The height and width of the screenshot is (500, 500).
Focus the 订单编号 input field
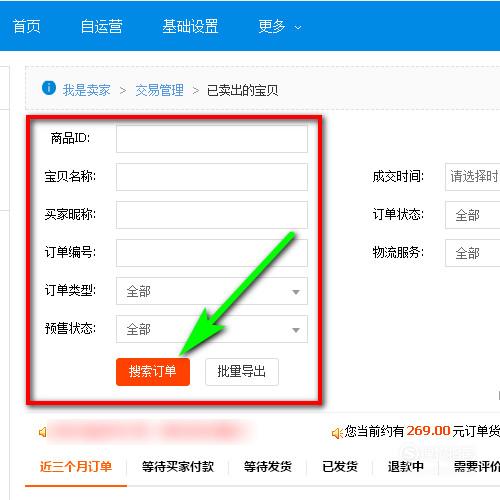pos(212,253)
